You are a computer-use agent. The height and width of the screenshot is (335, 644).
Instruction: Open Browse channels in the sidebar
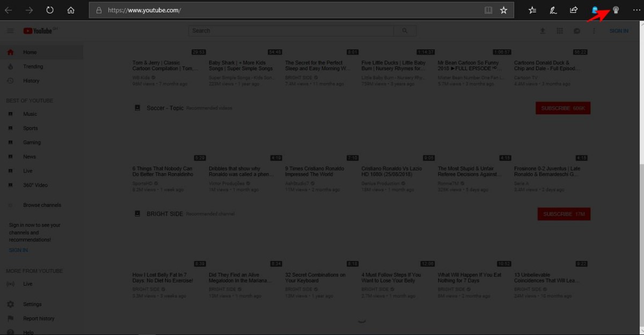click(41, 205)
